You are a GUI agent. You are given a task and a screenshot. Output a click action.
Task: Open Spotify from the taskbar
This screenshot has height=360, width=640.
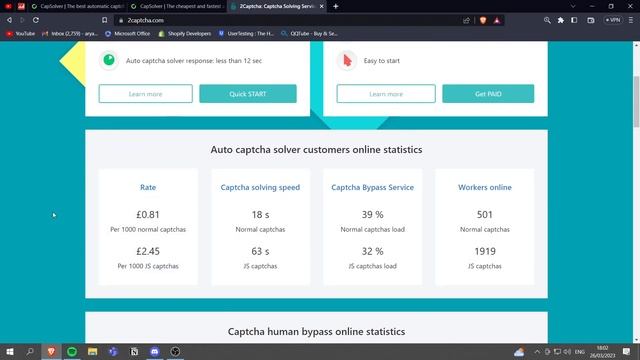pyautogui.click(x=72, y=351)
